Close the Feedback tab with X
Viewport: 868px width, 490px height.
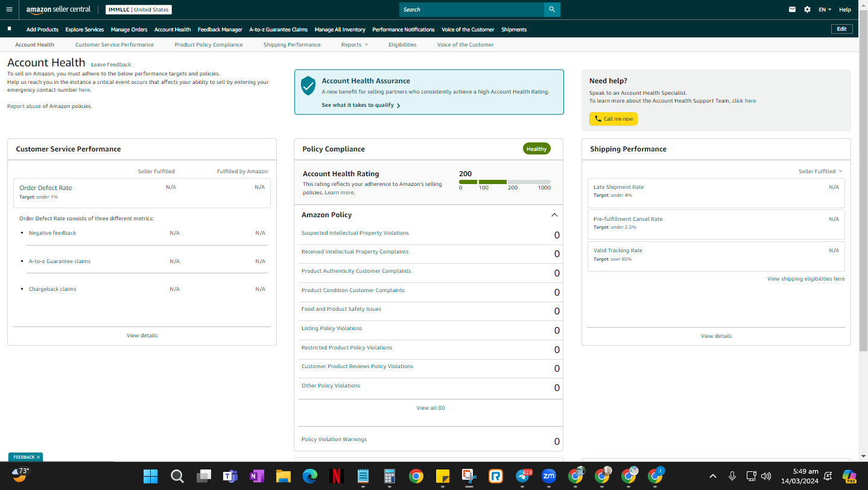tap(38, 457)
